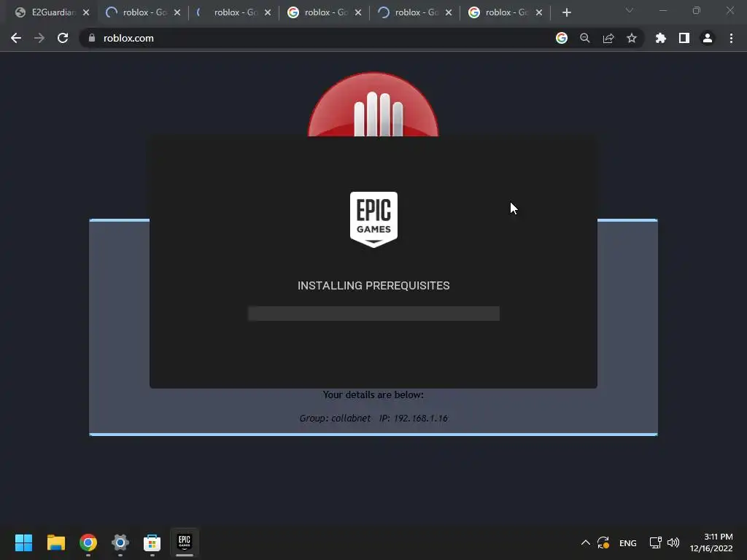
Task: Reload the roblox.com page
Action: click(x=63, y=38)
